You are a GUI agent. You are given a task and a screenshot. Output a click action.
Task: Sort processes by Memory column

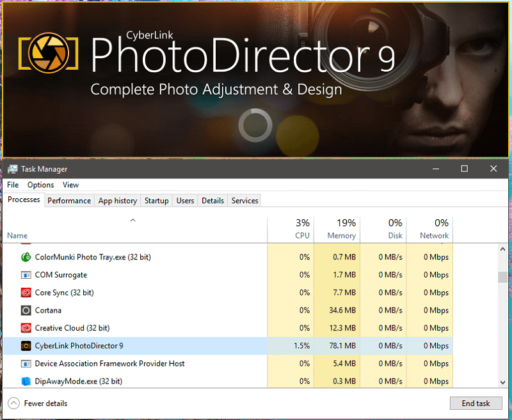point(337,230)
